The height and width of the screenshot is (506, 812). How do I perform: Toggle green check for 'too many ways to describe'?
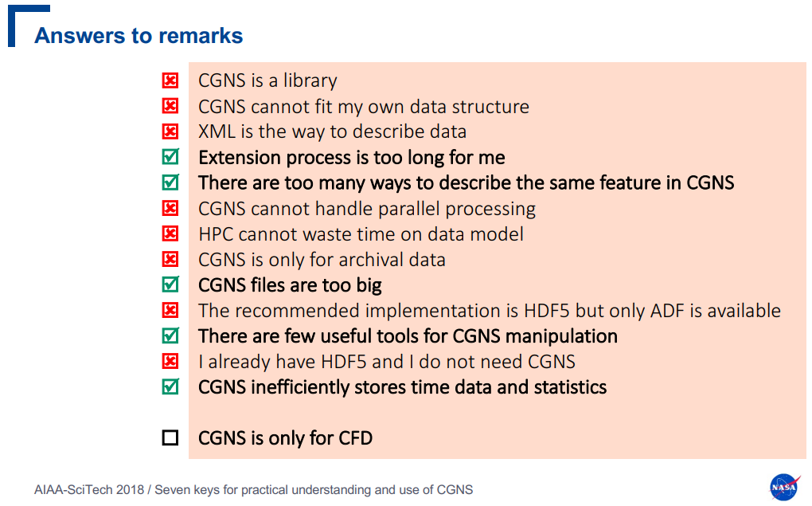pos(170,182)
